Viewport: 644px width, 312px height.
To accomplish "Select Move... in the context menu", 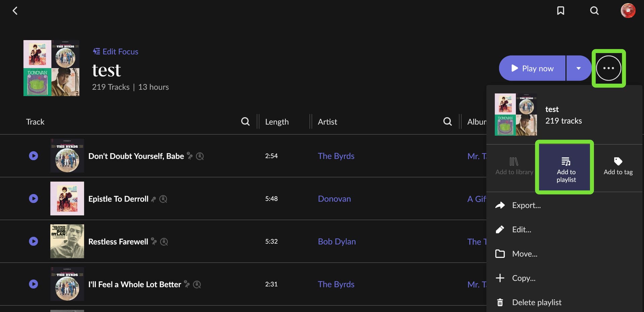I will pos(525,254).
